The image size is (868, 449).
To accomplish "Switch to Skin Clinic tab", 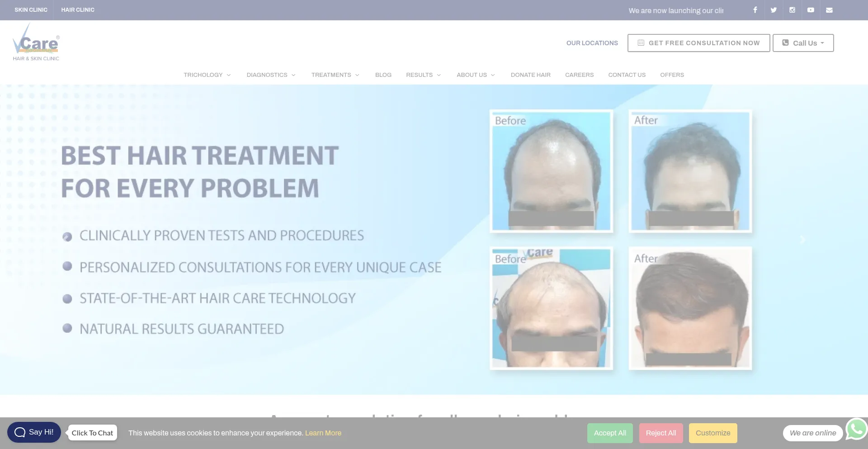I will (x=31, y=10).
